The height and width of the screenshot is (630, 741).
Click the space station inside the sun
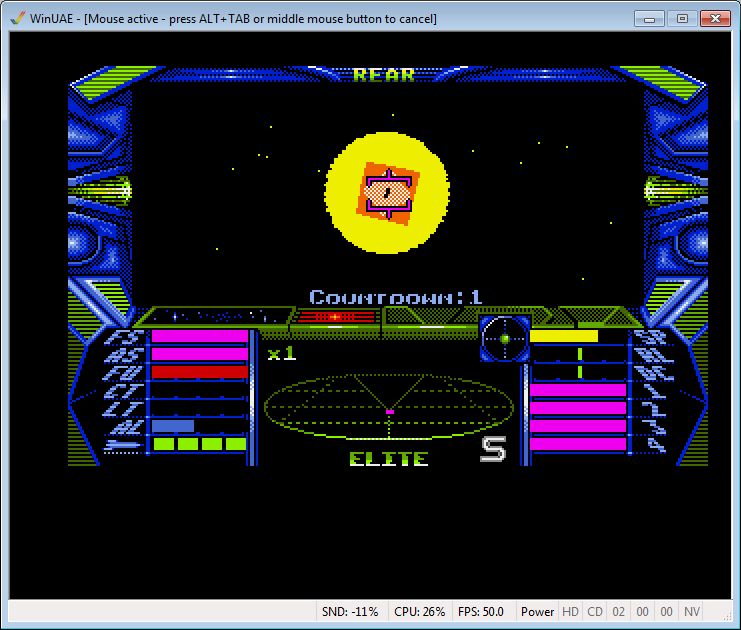(388, 194)
